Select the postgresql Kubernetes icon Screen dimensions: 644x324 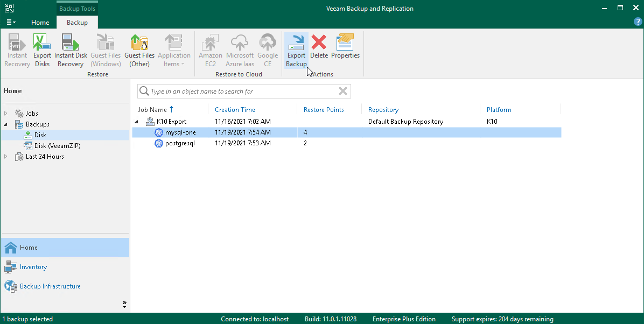158,143
